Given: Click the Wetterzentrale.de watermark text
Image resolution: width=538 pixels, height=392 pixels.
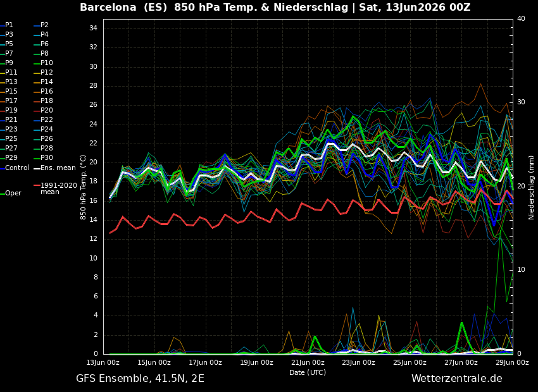Looking at the screenshot, I should click(457, 379).
